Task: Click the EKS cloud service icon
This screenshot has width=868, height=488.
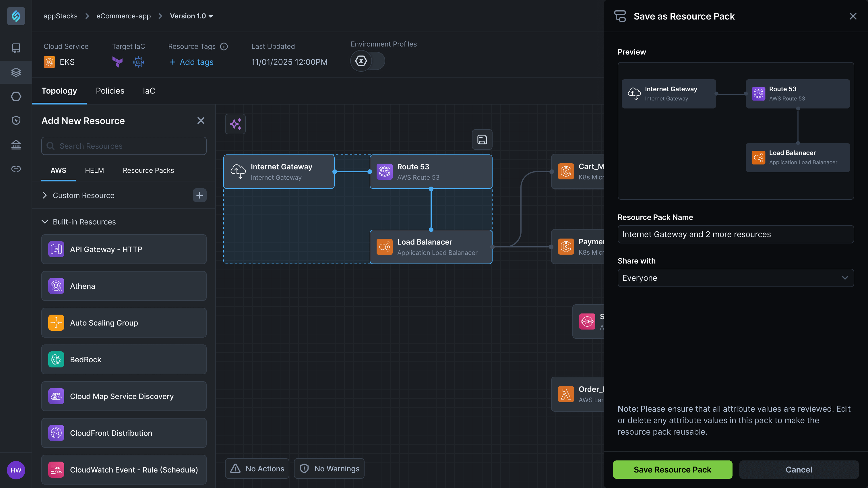Action: coord(49,62)
